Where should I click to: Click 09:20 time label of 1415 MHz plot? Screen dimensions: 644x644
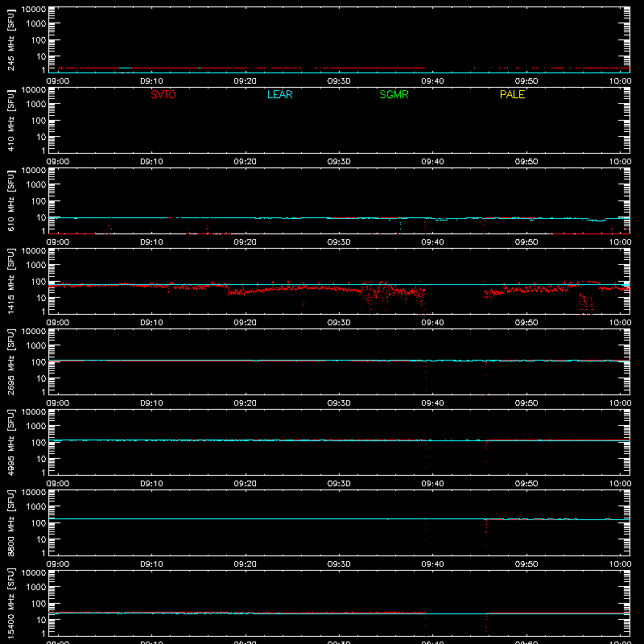click(246, 323)
